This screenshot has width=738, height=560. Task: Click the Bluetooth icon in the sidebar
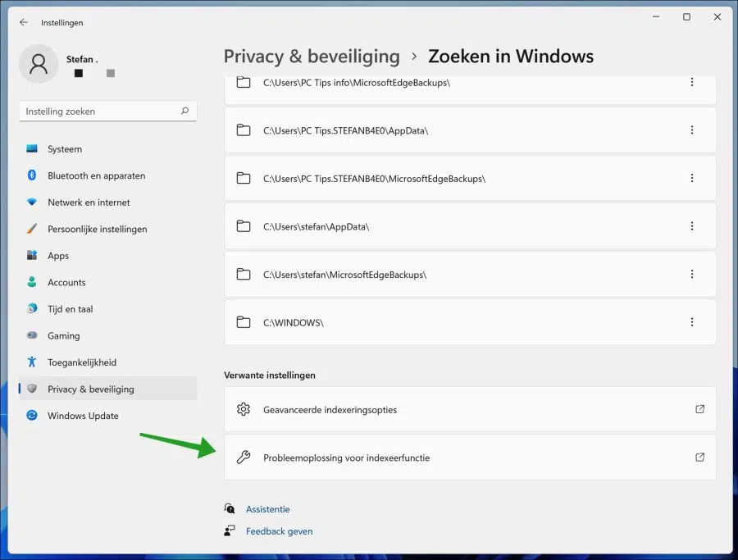pyautogui.click(x=32, y=175)
